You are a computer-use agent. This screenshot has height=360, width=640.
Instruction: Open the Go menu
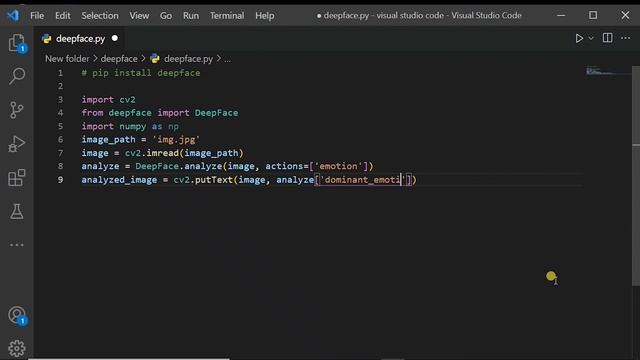(166, 16)
